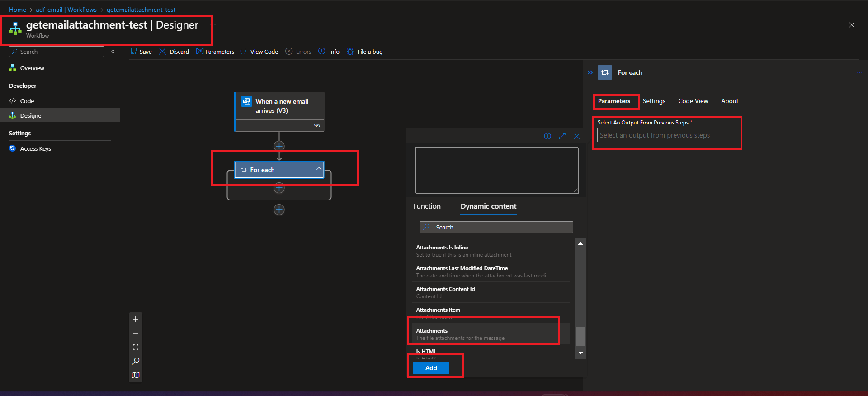Screen dimensions: 868x396
Task: Click the zoom out minus button on canvas
Action: [x=136, y=333]
